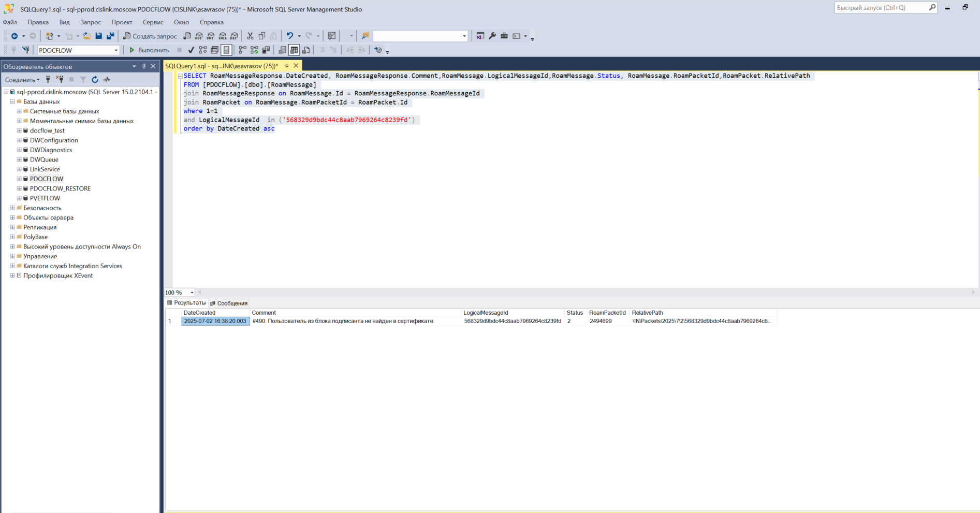Toggle IntelliSense enabled button
This screenshot has height=513, width=980.
pyautogui.click(x=226, y=50)
